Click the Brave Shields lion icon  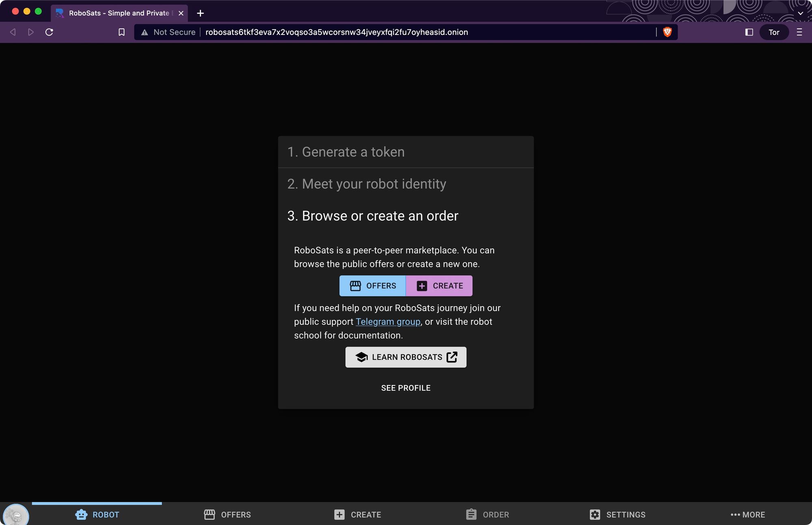pos(667,32)
